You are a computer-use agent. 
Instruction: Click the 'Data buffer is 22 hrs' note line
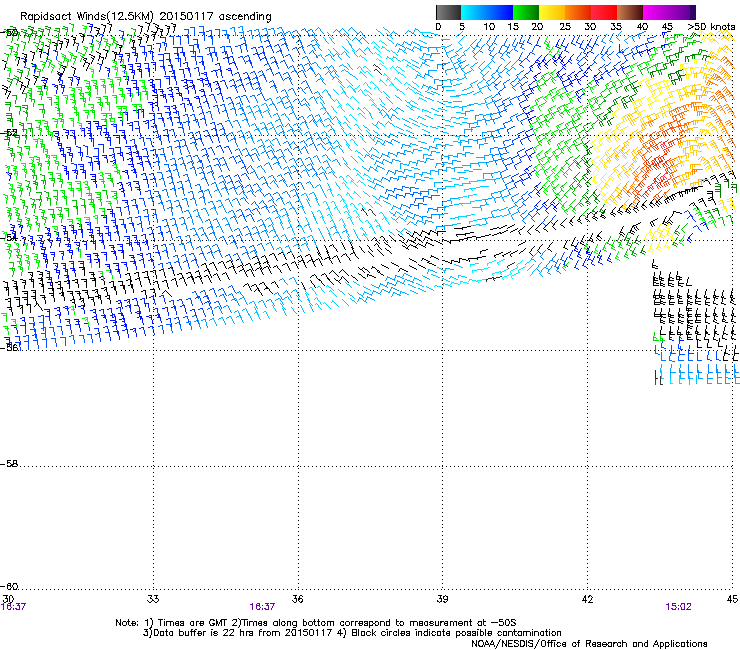point(352,633)
